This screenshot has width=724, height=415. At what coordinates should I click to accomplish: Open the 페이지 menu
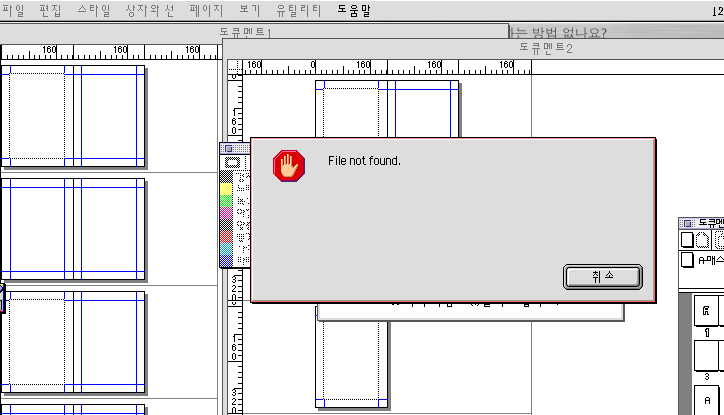[x=205, y=9]
